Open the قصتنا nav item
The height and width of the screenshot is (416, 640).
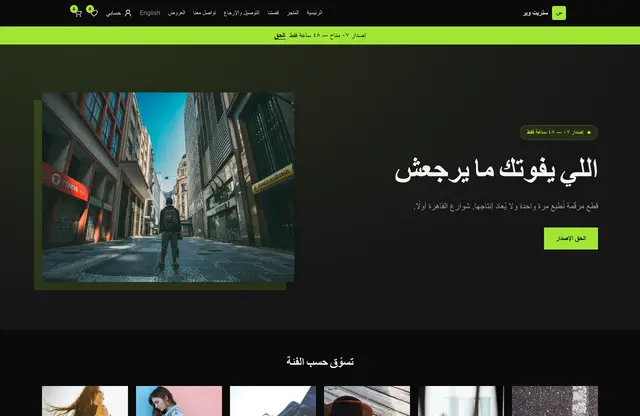pos(273,13)
